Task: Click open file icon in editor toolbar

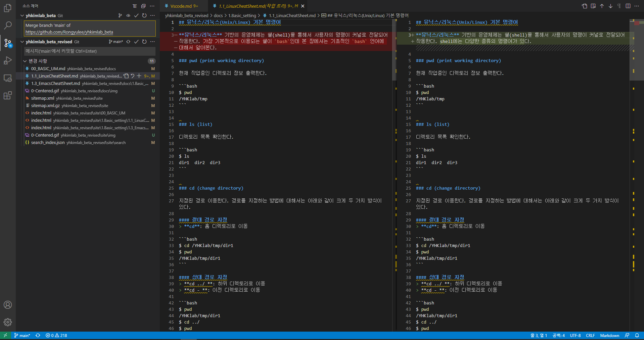Action: coord(585,6)
